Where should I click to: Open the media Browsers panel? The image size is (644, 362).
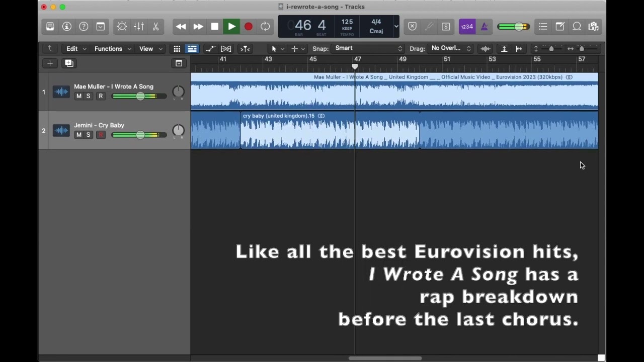[x=594, y=27]
